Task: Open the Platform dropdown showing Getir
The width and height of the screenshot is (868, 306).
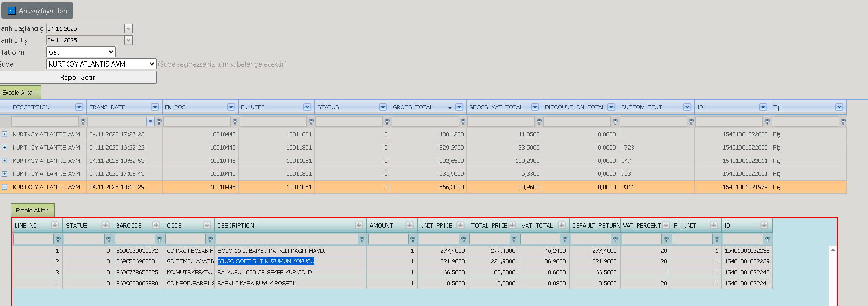Action: [x=81, y=52]
